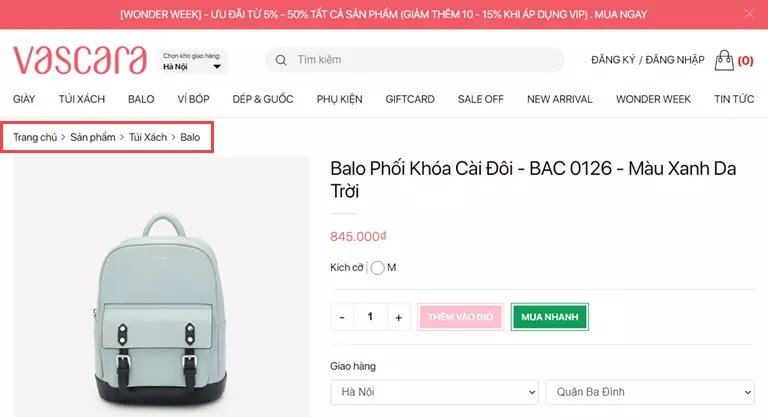Open the shopping bag cart icon
Image resolution: width=768 pixels, height=417 pixels.
724,60
